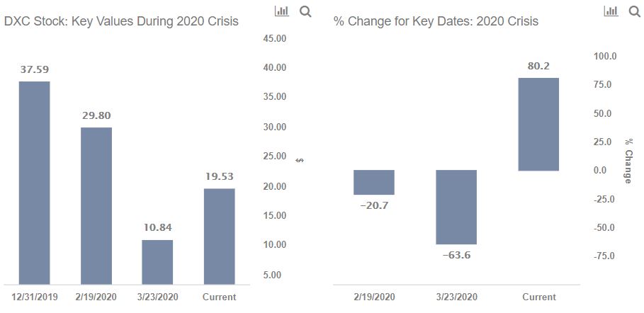Click the 80.2 data label
This screenshot has width=644, height=313.
pos(538,66)
